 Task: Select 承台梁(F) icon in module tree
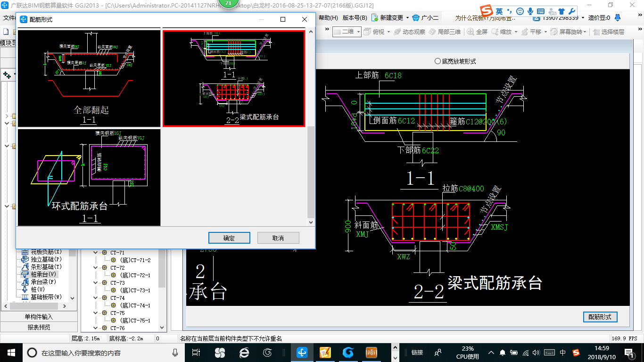(26, 282)
